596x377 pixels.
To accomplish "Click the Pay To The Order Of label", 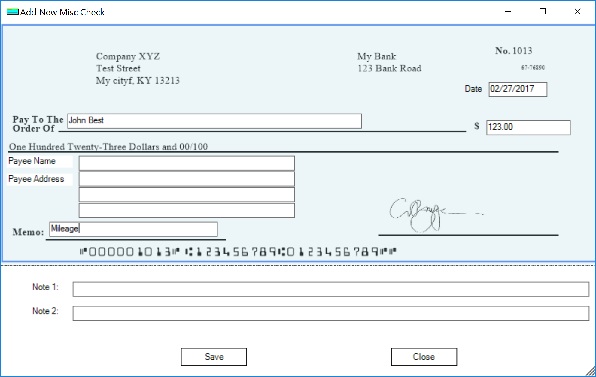I will coord(38,124).
